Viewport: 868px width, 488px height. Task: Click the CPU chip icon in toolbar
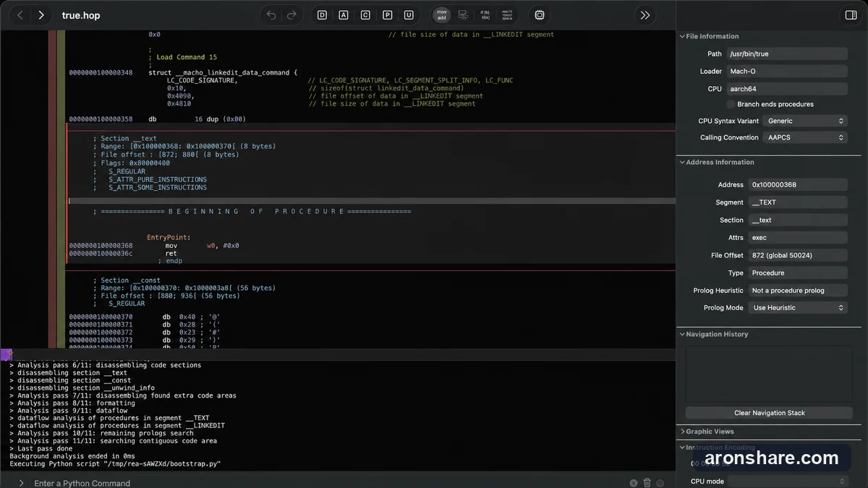(x=540, y=15)
